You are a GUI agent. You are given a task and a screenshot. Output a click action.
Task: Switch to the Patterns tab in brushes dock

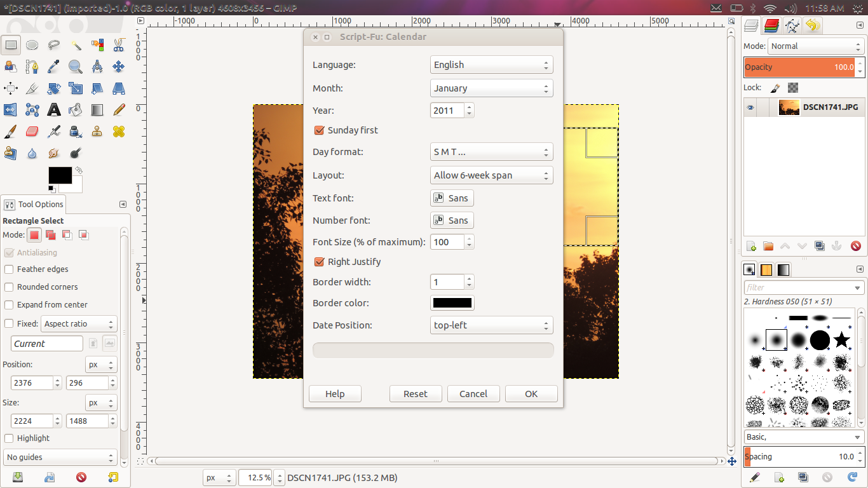(x=766, y=269)
